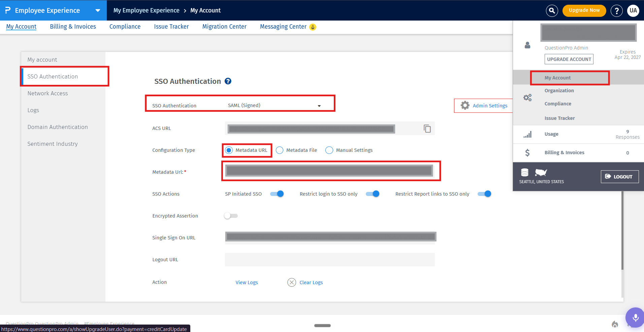Choose Compliance in the user menu
644x332 pixels.
point(558,104)
